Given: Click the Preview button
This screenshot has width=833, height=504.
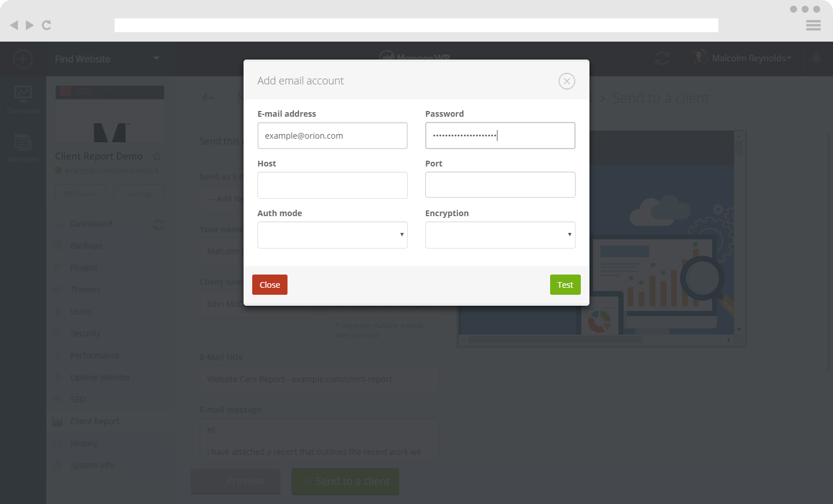Looking at the screenshot, I should pyautogui.click(x=235, y=481).
